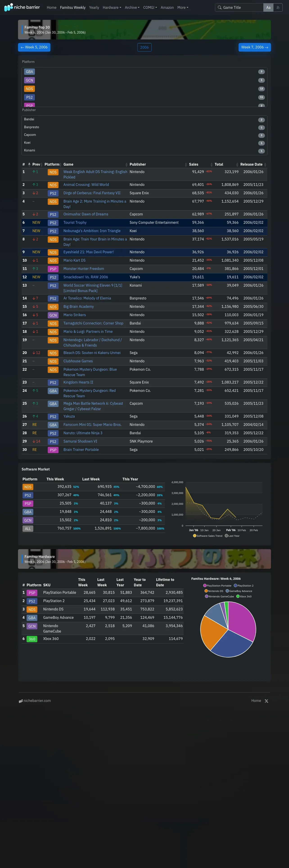
Task: Open the Amazon nav item
Action: coord(167,7)
